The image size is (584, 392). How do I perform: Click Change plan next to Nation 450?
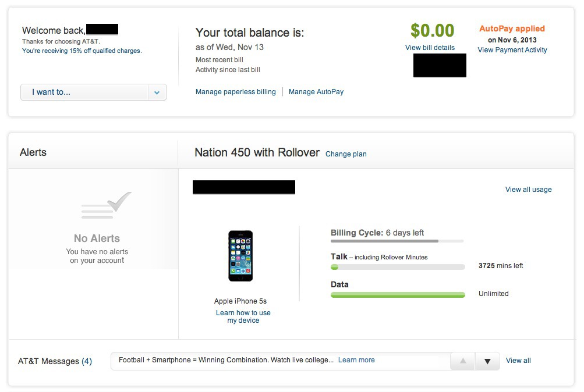346,154
